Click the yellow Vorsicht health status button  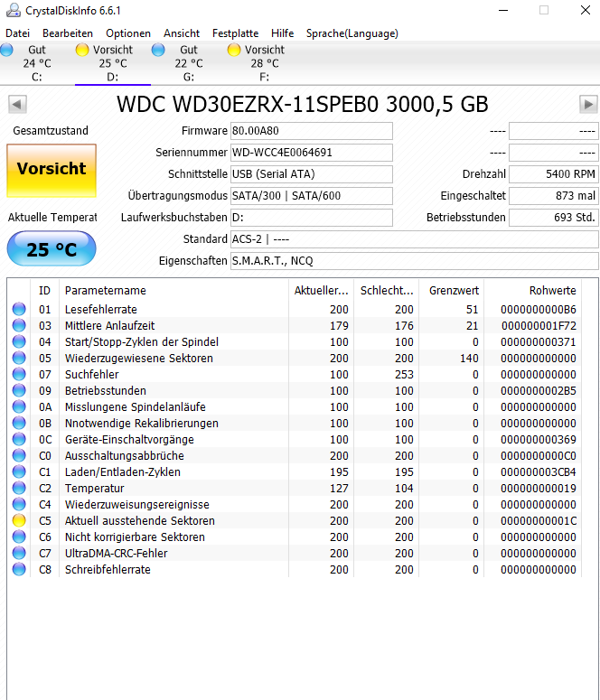52,170
